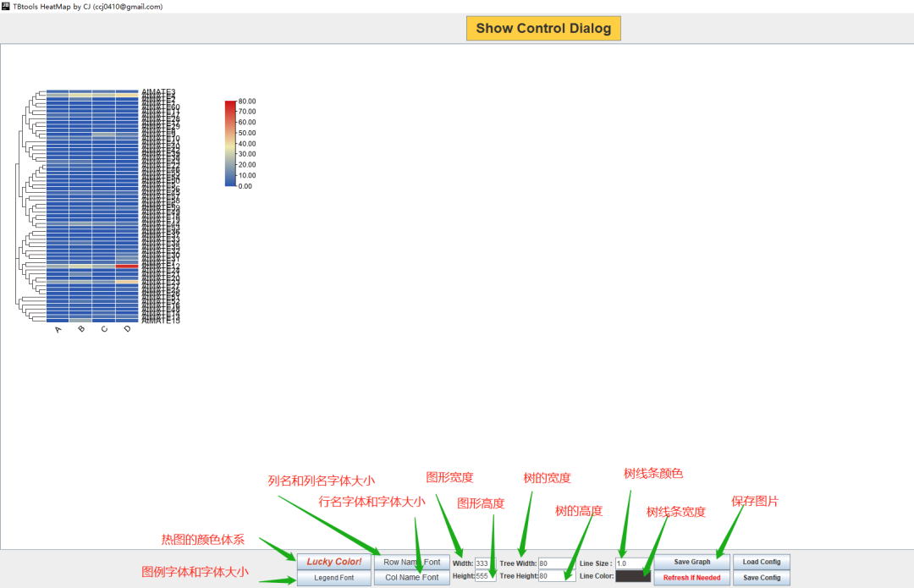Click the Save Graph button

(x=692, y=562)
